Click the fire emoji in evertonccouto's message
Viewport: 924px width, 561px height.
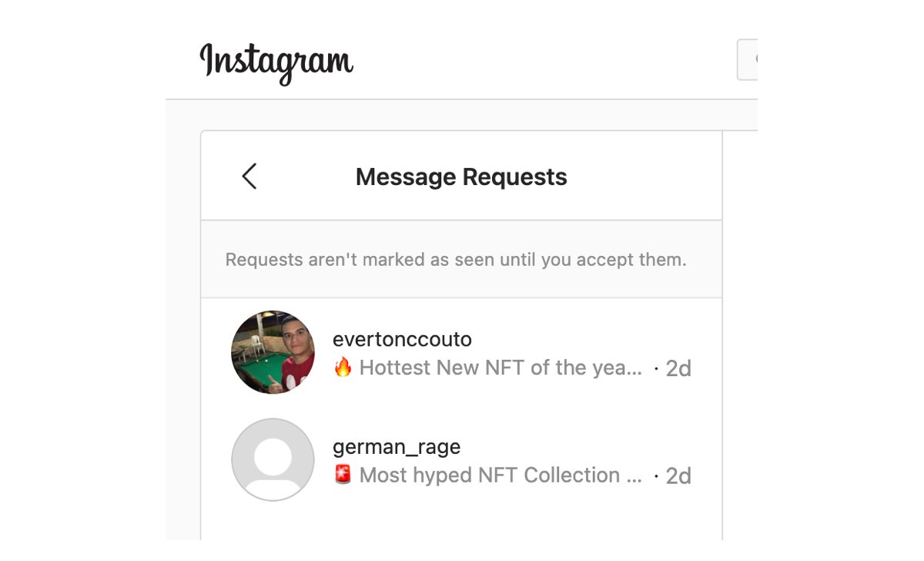[x=343, y=368]
